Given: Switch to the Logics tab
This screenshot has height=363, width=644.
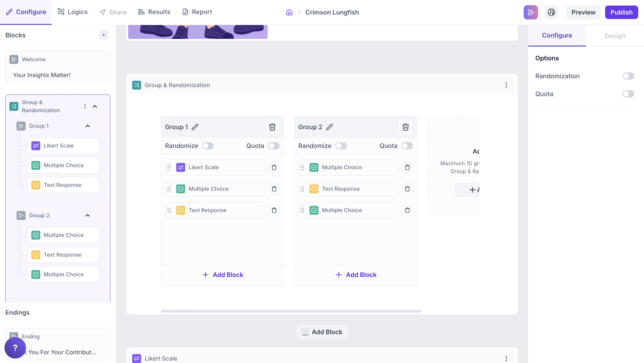Looking at the screenshot, I should [72, 12].
